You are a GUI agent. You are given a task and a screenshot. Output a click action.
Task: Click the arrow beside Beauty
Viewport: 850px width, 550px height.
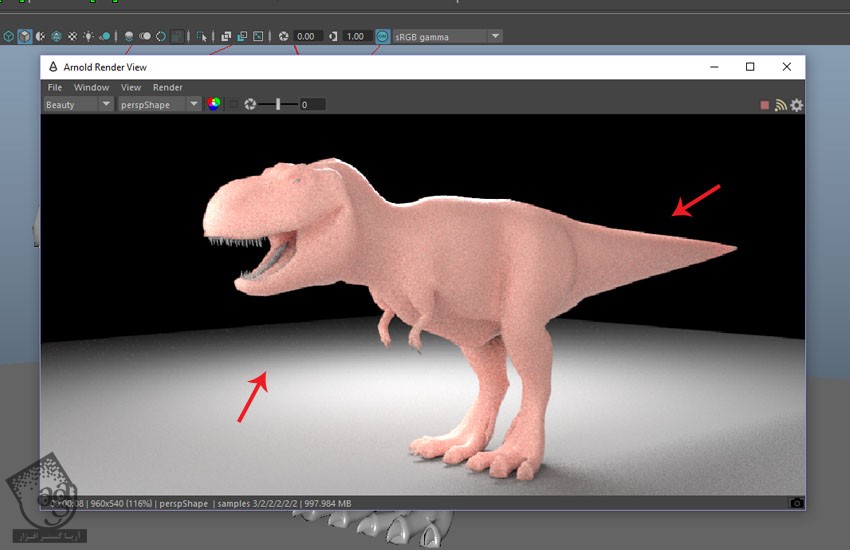point(106,104)
